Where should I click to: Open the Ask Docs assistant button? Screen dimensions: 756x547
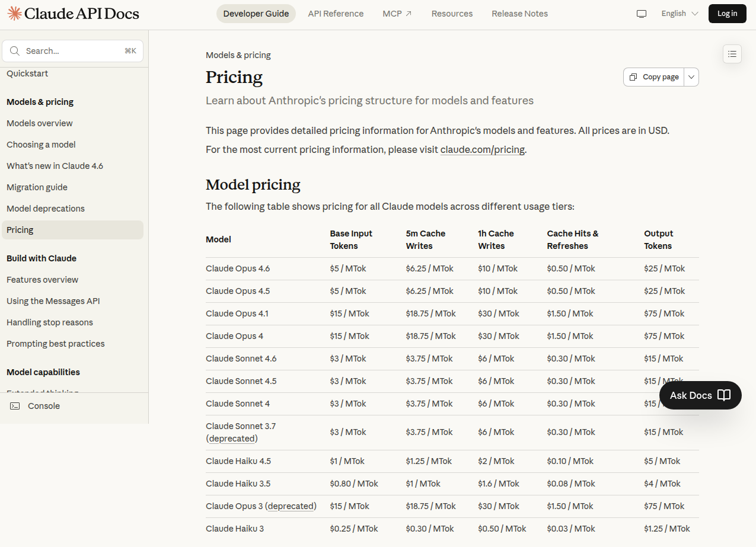700,395
